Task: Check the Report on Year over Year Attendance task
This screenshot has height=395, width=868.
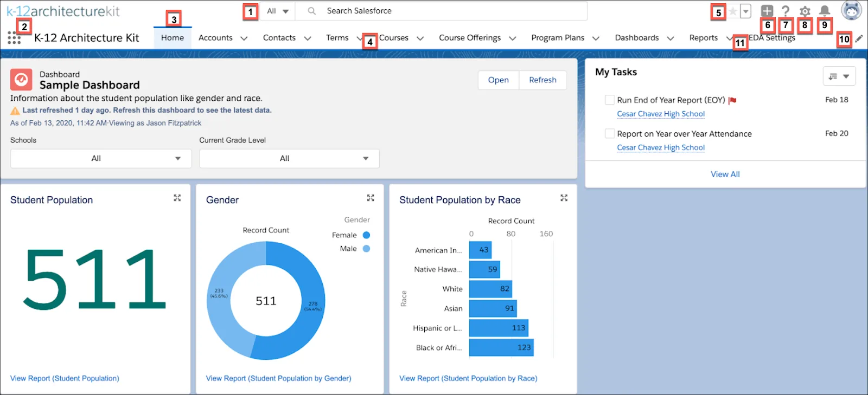Action: 610,133
